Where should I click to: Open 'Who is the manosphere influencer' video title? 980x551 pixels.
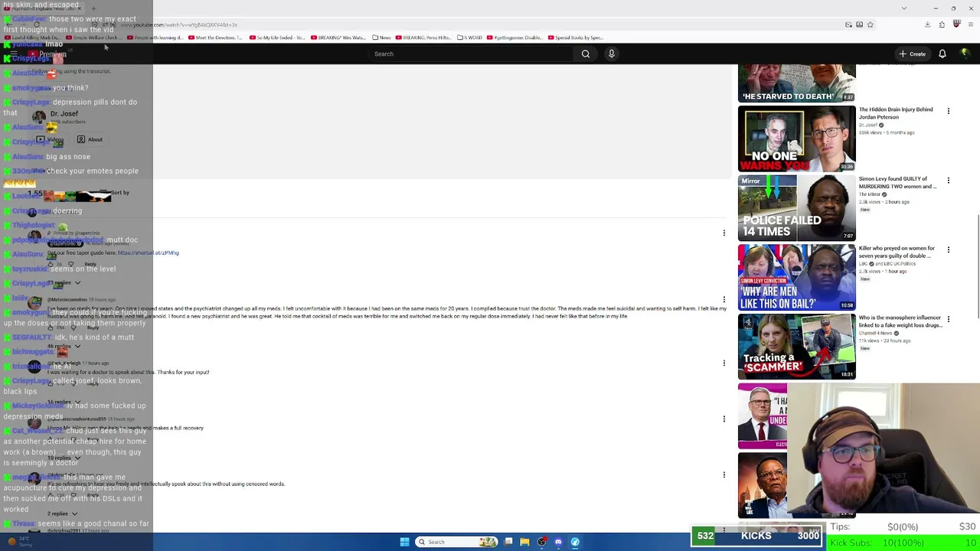click(x=900, y=321)
